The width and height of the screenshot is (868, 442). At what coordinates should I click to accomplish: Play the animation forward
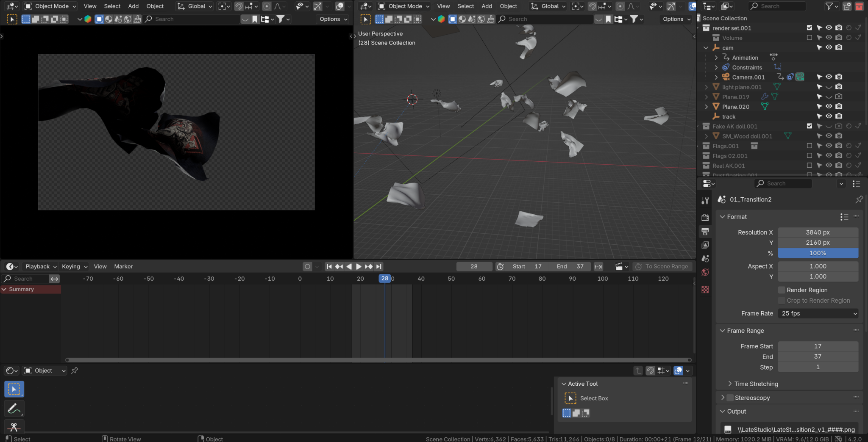[359, 266]
